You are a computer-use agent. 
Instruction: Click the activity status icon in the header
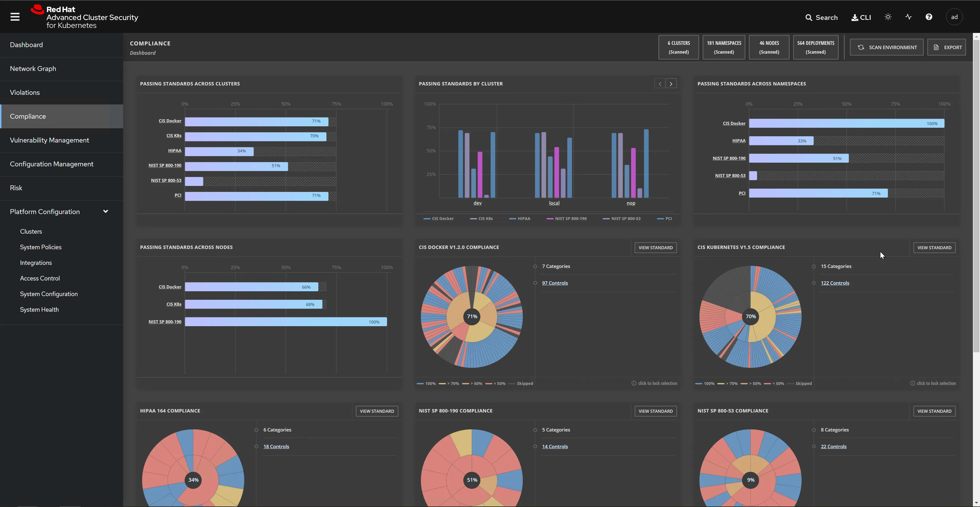pyautogui.click(x=908, y=17)
